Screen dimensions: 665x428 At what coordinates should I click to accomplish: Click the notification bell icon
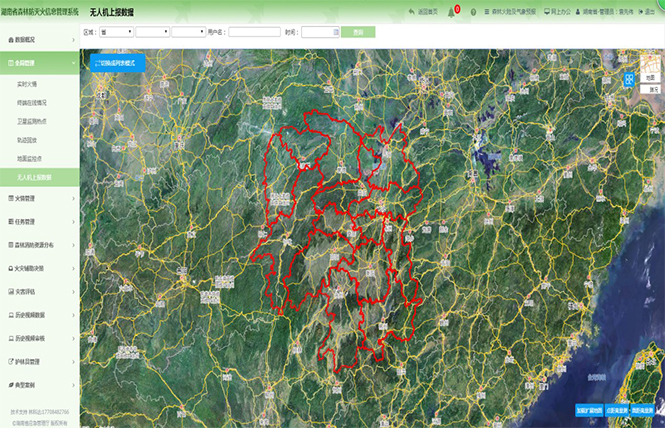pyautogui.click(x=450, y=11)
